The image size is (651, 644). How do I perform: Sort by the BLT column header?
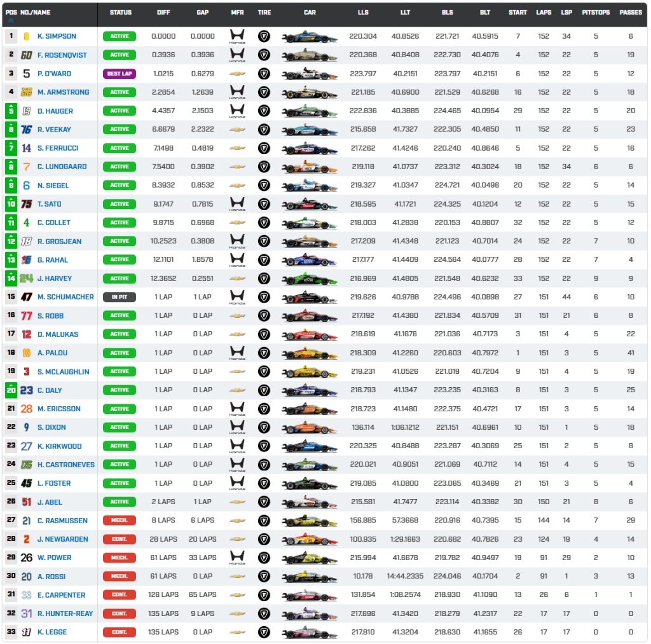click(485, 13)
